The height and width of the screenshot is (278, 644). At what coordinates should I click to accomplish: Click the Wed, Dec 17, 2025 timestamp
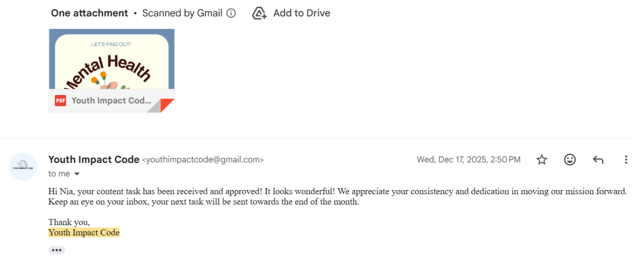coord(468,160)
